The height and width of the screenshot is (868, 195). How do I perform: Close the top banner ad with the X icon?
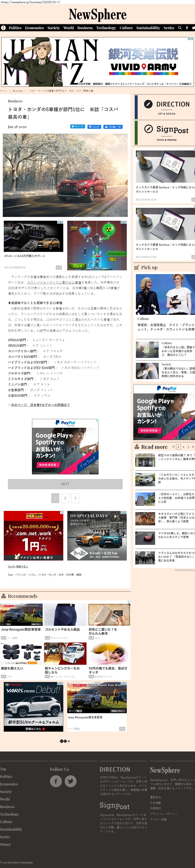click(192, 39)
